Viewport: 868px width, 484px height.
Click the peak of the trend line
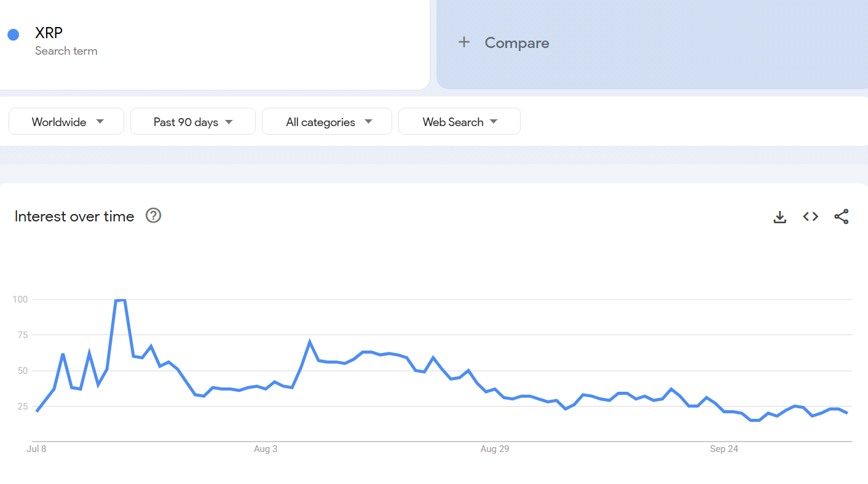coord(120,300)
